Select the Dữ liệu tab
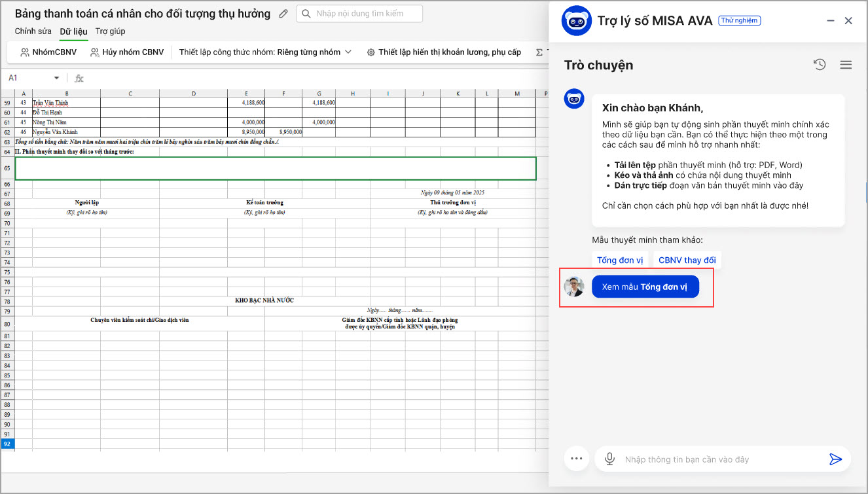This screenshot has width=868, height=494. click(73, 31)
